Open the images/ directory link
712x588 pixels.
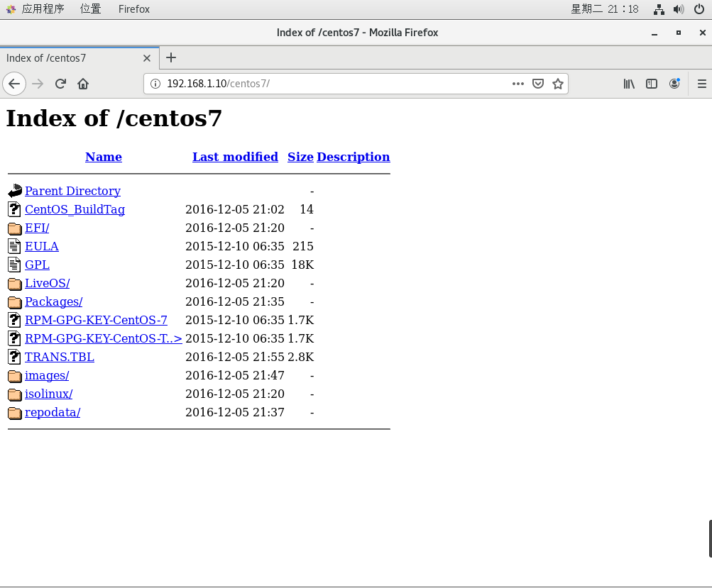click(x=47, y=376)
